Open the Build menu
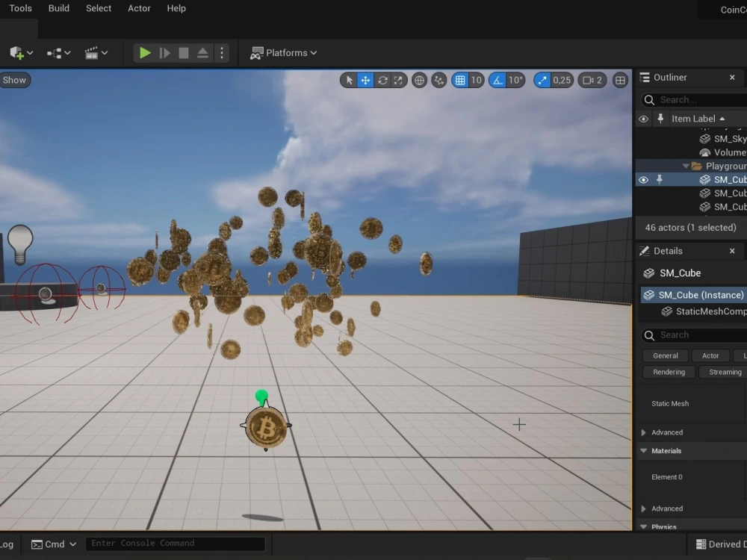The height and width of the screenshot is (560, 747). pyautogui.click(x=58, y=8)
